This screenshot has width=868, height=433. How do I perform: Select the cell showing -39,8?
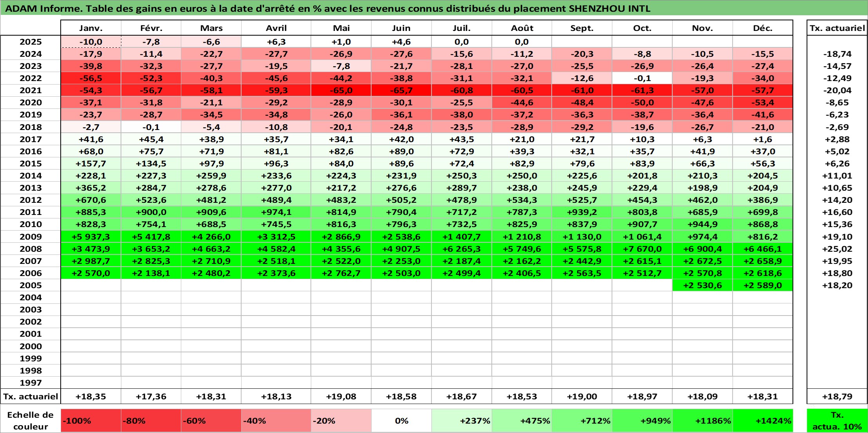coord(91,66)
